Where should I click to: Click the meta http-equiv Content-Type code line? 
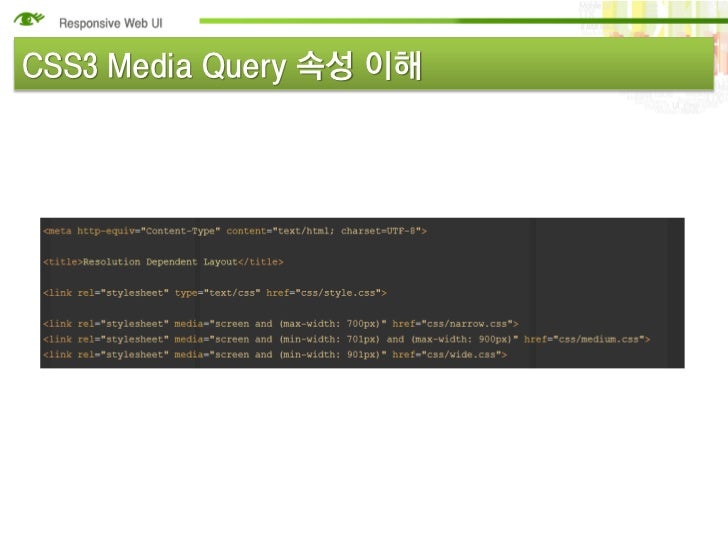point(234,231)
